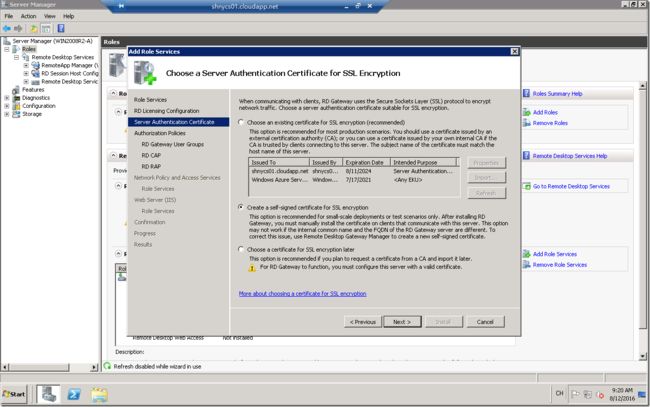This screenshot has width=650, height=407.
Task: Click the Roles pane scroll down arrow
Action: click(643, 356)
